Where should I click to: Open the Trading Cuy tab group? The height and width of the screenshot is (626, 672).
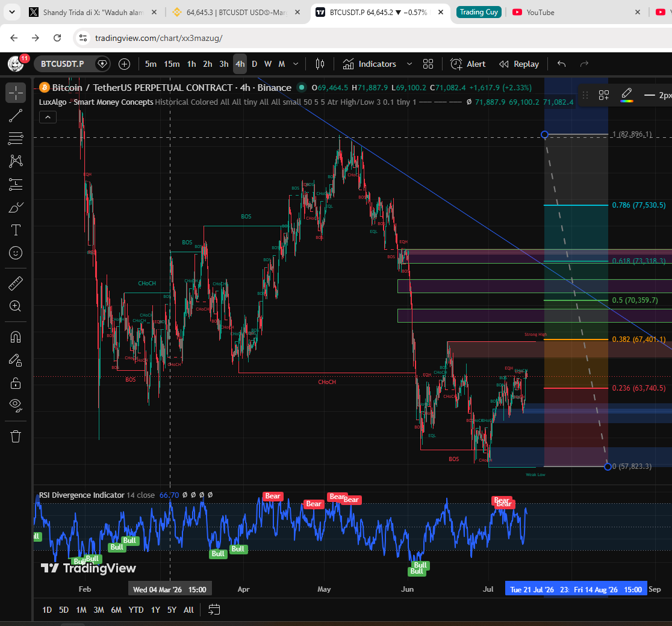[x=479, y=12]
